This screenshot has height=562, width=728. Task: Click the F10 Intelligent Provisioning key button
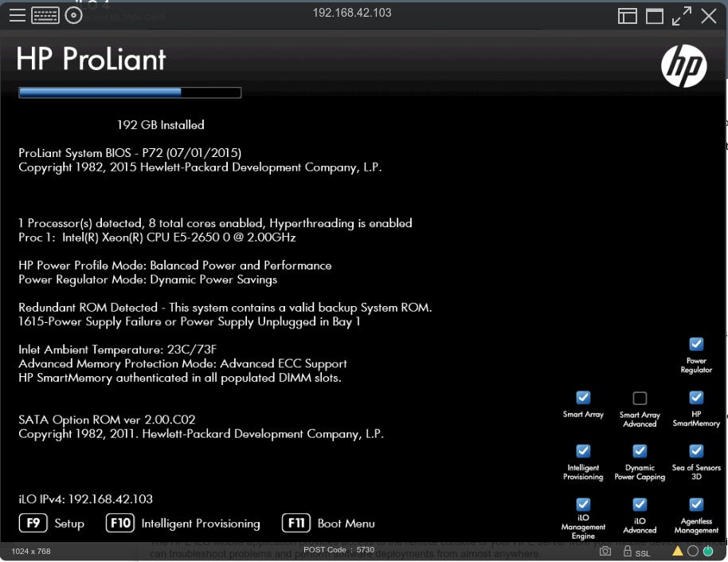[x=120, y=523]
